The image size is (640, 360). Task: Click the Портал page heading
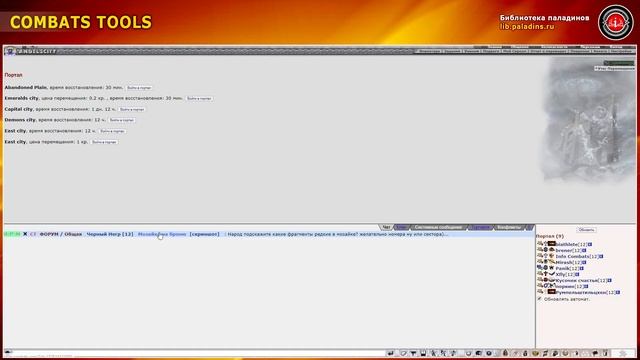point(13,75)
